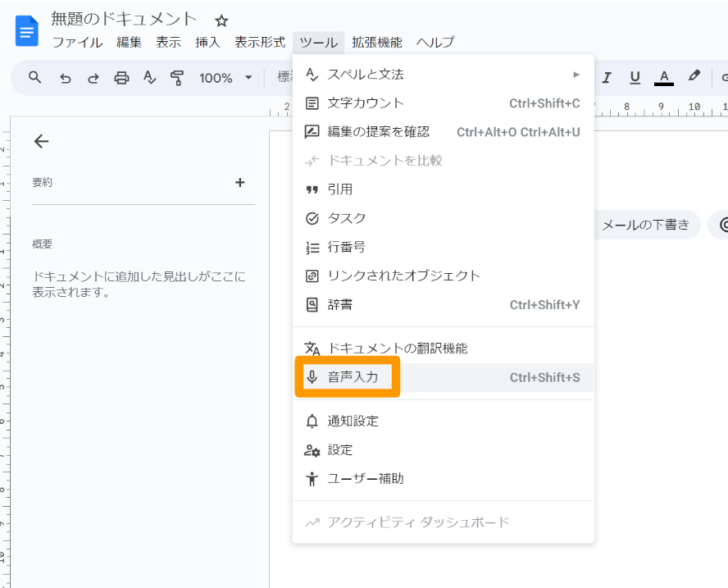Click the 無題のドキュメント title field
The height and width of the screenshot is (588, 728).
124,19
